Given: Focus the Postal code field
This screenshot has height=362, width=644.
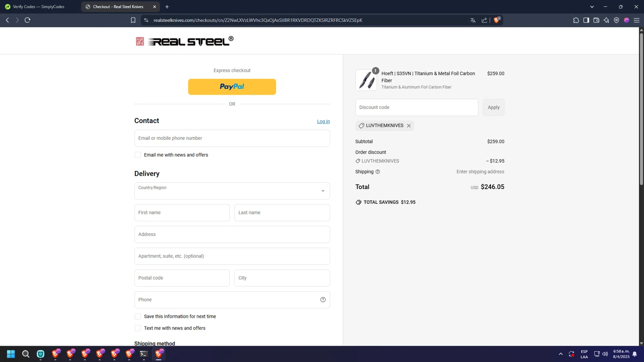Looking at the screenshot, I should click(x=182, y=278).
